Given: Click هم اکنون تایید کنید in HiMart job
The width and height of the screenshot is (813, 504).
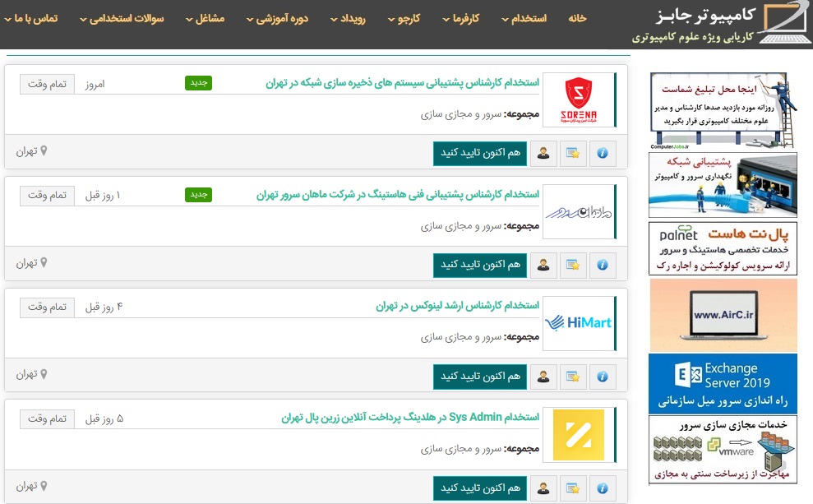Looking at the screenshot, I should click(x=480, y=377).
